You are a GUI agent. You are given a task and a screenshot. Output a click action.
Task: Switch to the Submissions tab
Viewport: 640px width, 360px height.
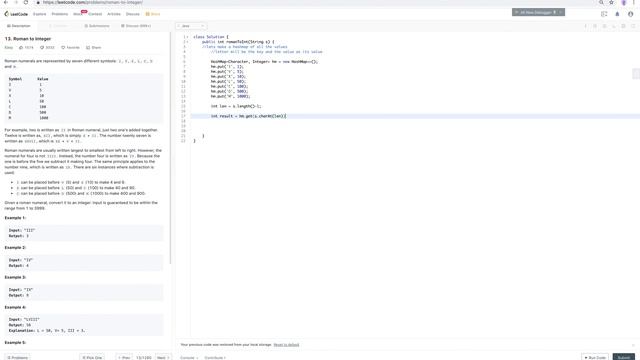[x=97, y=26]
